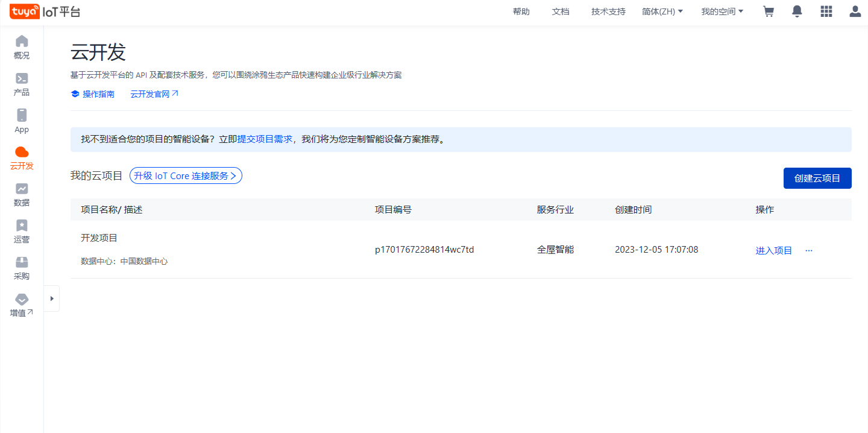Open the 产品 product terminal icon
868x433 pixels.
[22, 78]
